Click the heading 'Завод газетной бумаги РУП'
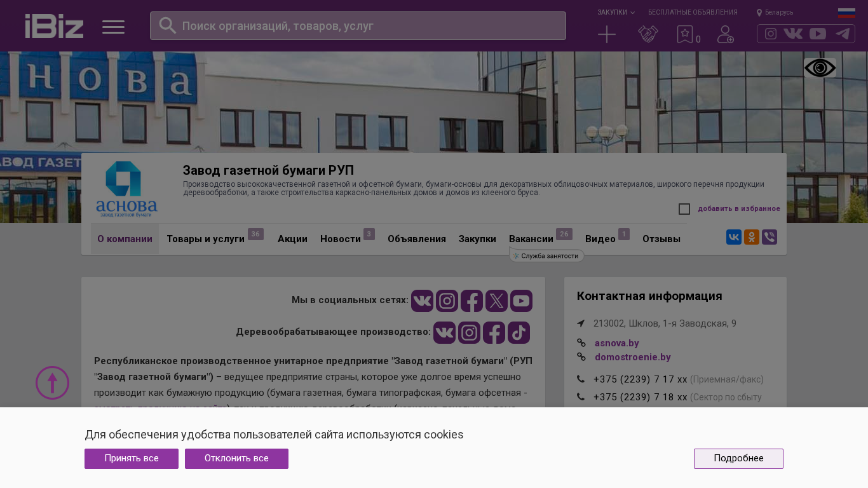868x488 pixels. click(x=268, y=170)
